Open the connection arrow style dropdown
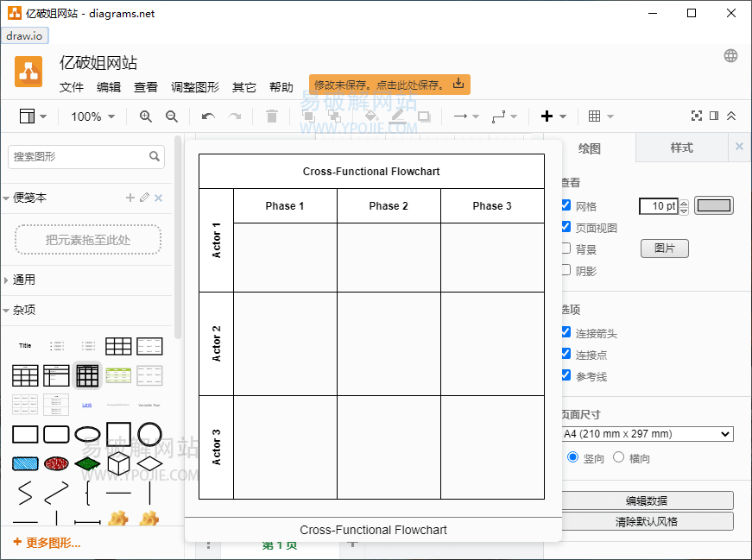Image resolution: width=752 pixels, height=560 pixels. point(466,116)
